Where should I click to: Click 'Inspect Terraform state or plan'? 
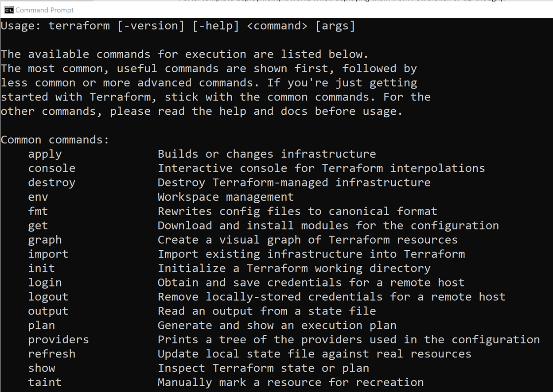click(x=263, y=368)
